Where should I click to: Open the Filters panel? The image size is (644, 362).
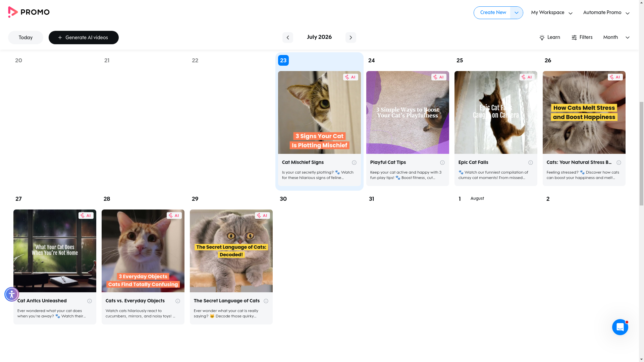pyautogui.click(x=582, y=38)
